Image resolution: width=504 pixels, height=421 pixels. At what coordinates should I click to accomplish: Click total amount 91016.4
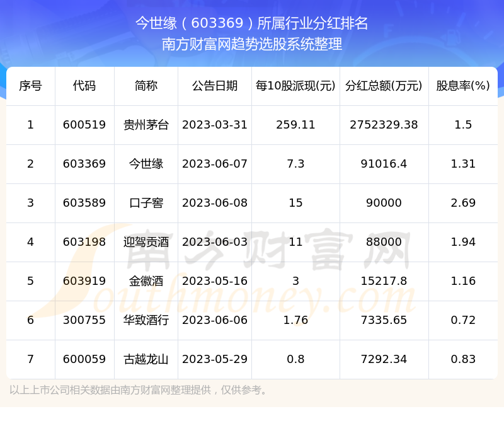click(x=384, y=164)
